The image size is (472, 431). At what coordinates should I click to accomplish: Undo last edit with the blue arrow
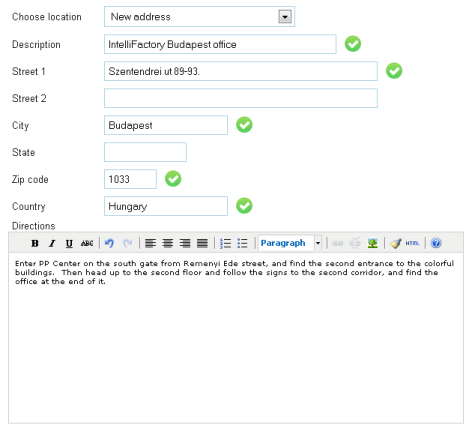109,243
